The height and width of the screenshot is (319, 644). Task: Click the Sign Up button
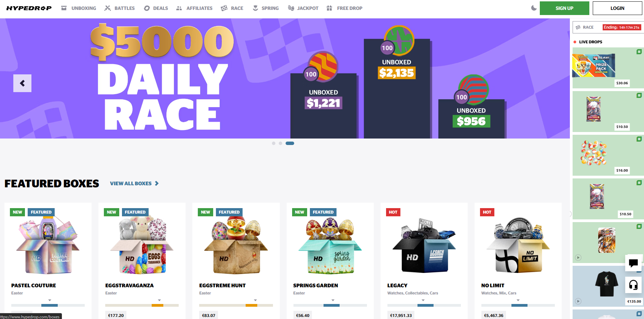click(x=564, y=8)
